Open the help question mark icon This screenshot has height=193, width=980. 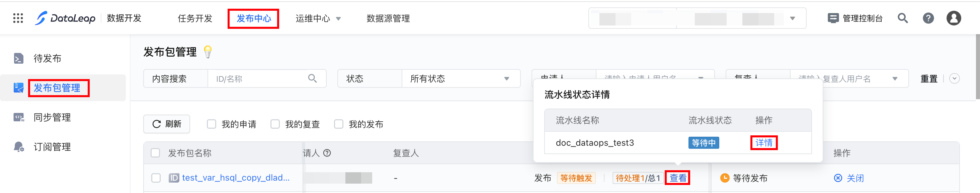point(928,18)
